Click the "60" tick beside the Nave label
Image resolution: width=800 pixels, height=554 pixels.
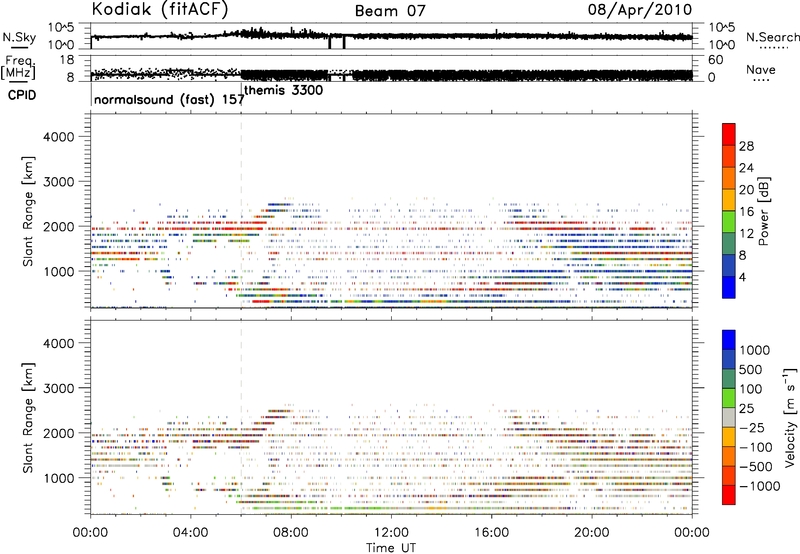coord(716,60)
